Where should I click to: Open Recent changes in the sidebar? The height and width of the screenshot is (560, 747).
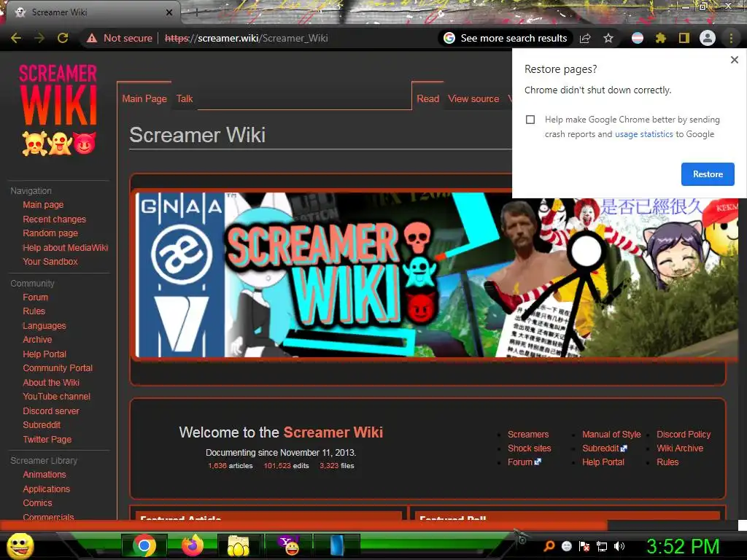[x=54, y=219]
